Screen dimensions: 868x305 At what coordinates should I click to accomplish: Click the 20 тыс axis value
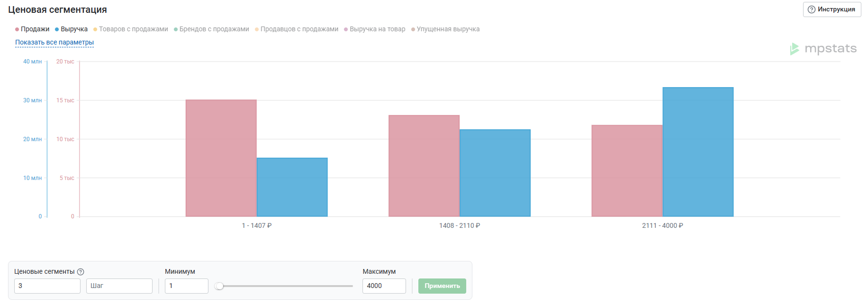click(65, 62)
